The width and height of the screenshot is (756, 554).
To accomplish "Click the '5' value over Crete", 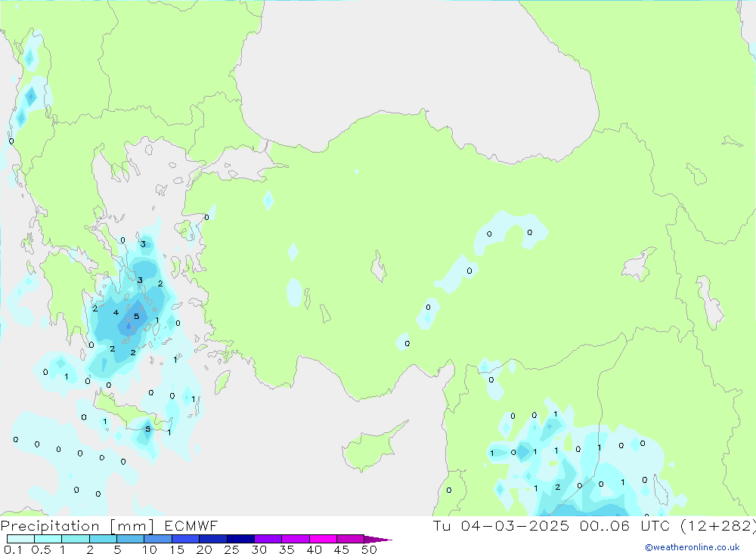I will click(x=147, y=429).
